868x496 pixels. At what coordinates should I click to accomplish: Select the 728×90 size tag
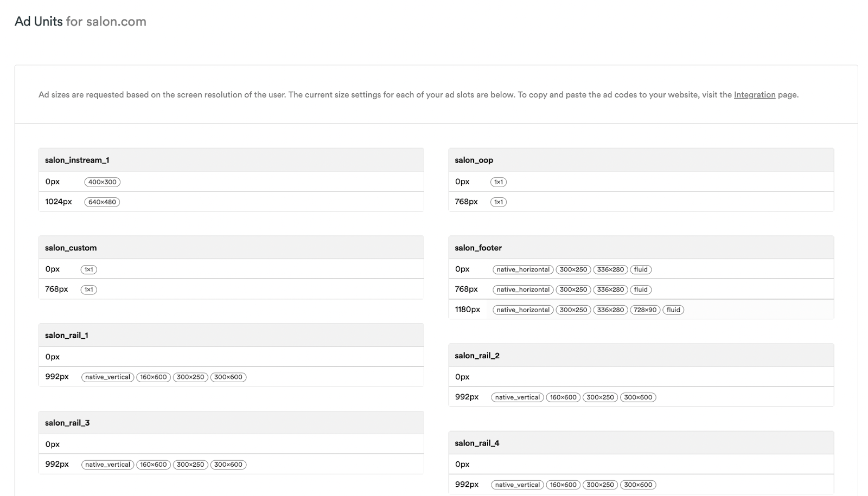point(645,310)
